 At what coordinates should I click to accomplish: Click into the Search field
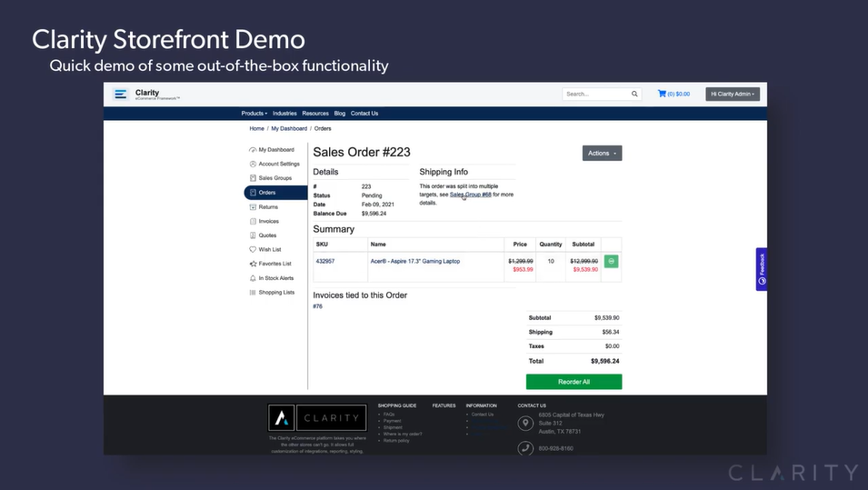(x=597, y=95)
